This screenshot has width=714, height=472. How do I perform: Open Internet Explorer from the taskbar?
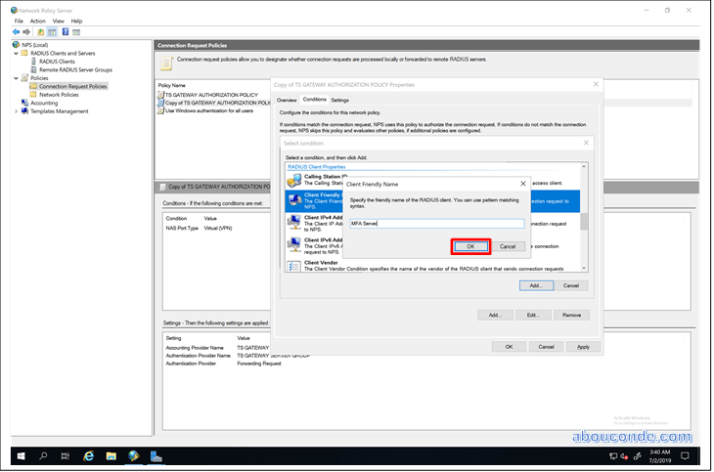[88, 456]
